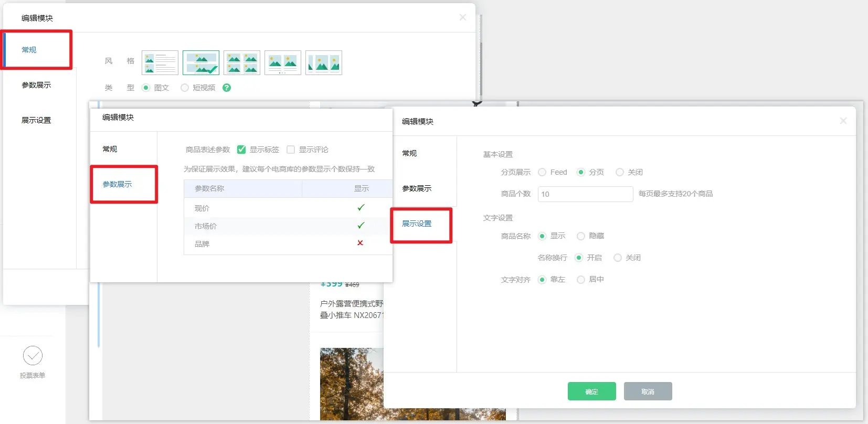Enable the 显示评论 checkbox
Viewport: 868px width, 424px height.
tap(291, 150)
